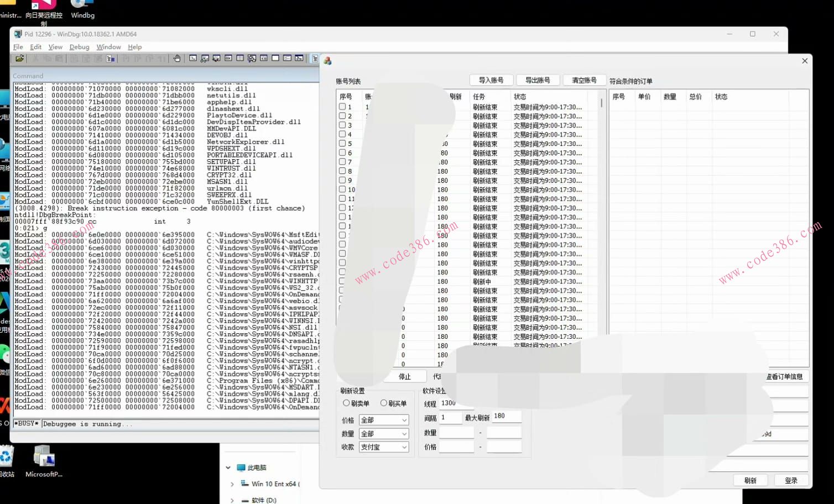Click the Break icon in WinDbg toolbar

[x=110, y=58]
